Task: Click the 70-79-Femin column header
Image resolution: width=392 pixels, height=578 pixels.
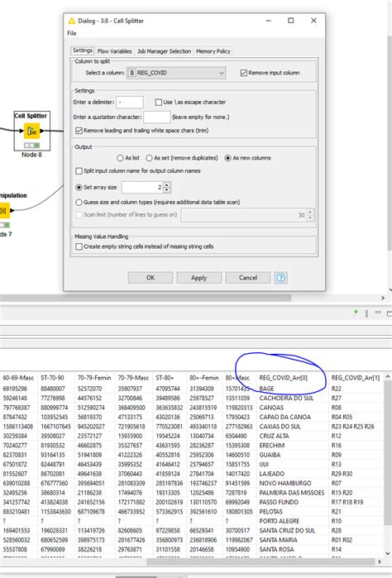Action: [94, 378]
